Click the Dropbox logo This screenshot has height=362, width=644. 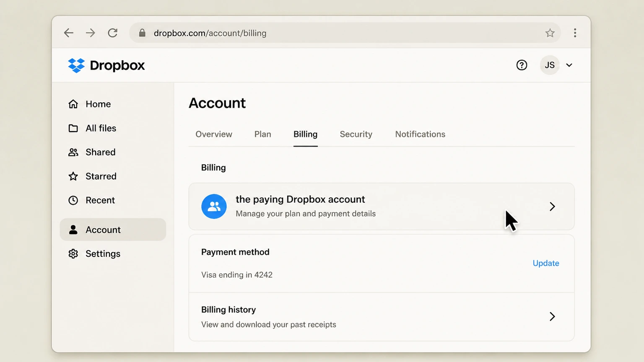click(106, 65)
